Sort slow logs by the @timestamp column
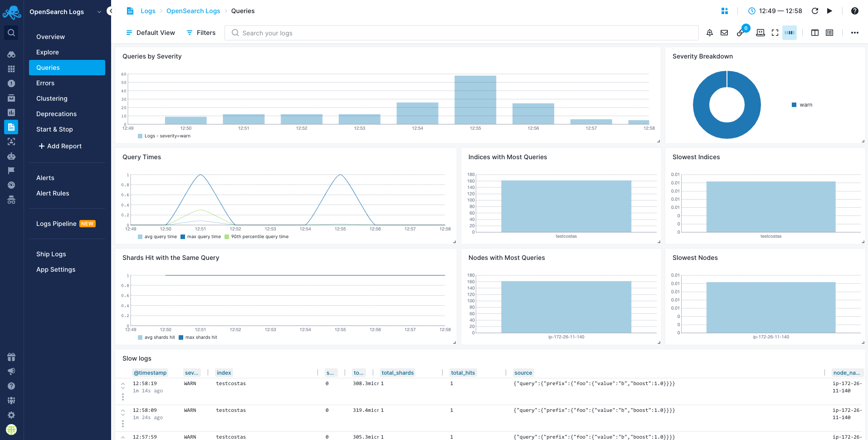The width and height of the screenshot is (868, 440). pyautogui.click(x=150, y=373)
